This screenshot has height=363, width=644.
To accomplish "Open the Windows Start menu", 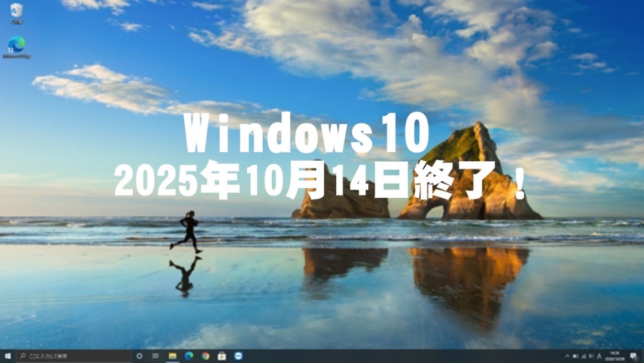I will (x=8, y=356).
